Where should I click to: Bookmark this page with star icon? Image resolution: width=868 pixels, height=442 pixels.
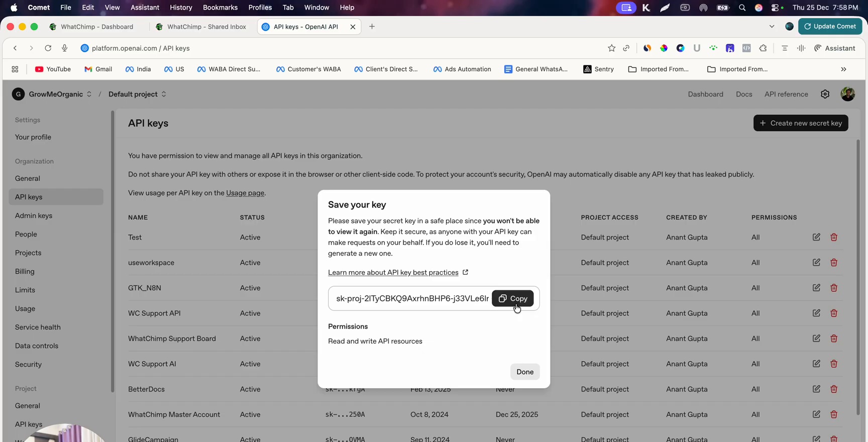tap(611, 48)
